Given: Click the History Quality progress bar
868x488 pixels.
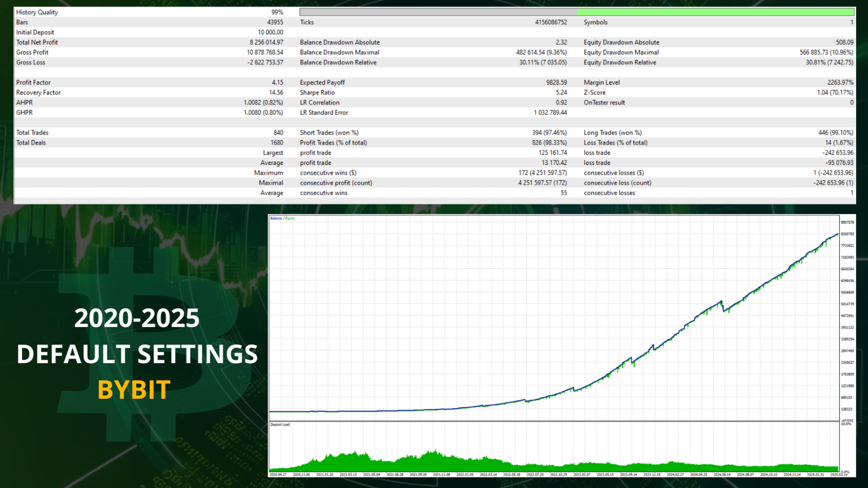Looking at the screenshot, I should [x=576, y=12].
